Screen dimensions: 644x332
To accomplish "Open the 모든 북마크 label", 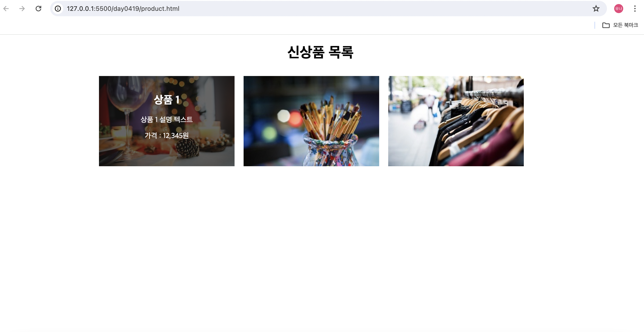I will tap(625, 25).
